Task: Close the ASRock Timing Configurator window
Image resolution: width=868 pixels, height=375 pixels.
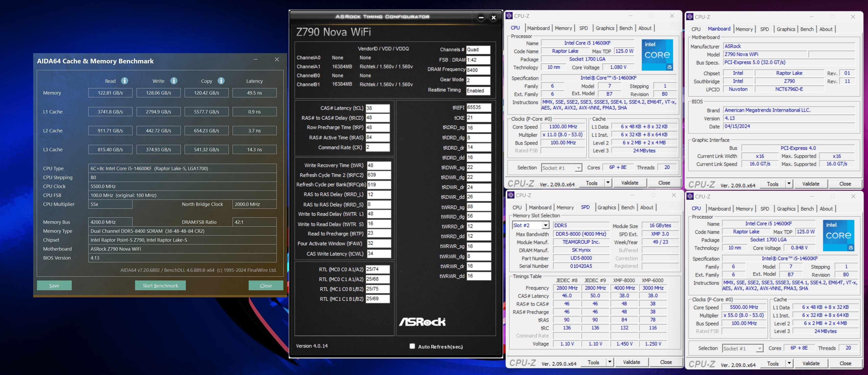Action: 494,18
